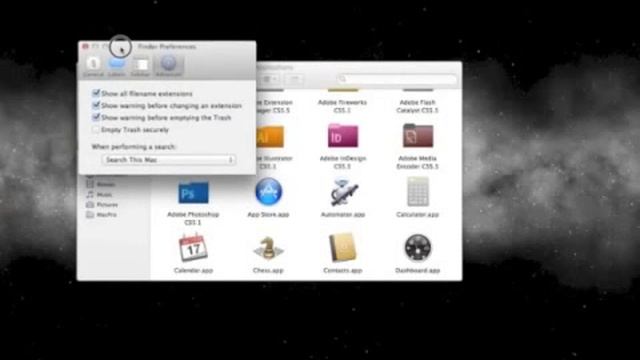Open the arrange dropdown in Finder toolbar
The width and height of the screenshot is (640, 360).
pyautogui.click(x=270, y=79)
